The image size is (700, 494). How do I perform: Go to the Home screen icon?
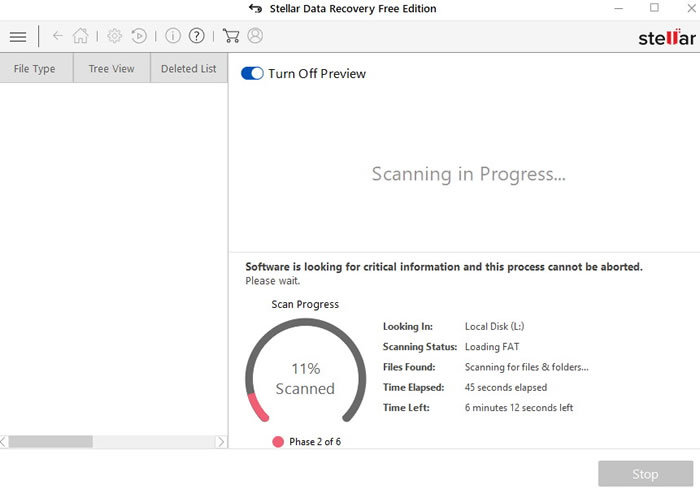point(81,36)
